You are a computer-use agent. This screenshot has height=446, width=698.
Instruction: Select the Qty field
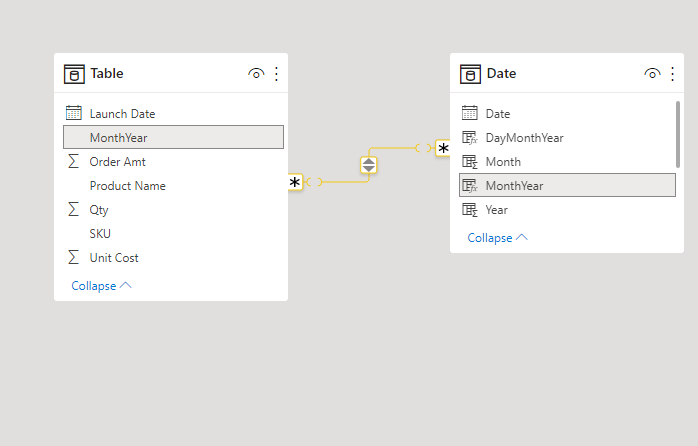click(x=173, y=210)
